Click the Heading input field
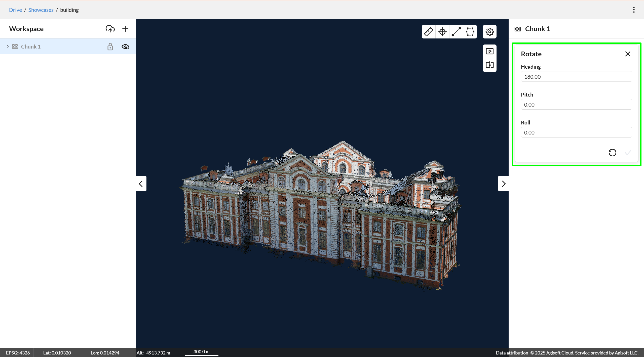 coord(576,77)
